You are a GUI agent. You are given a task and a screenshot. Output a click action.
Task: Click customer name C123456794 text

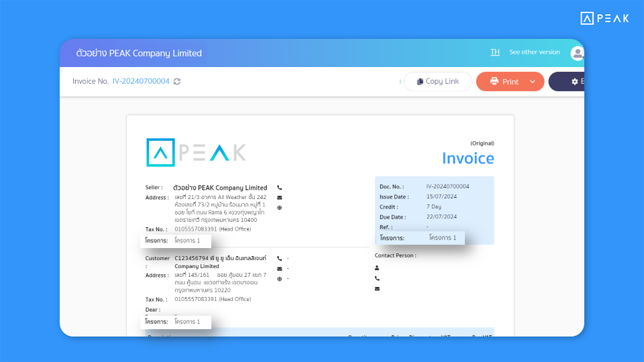[220, 262]
